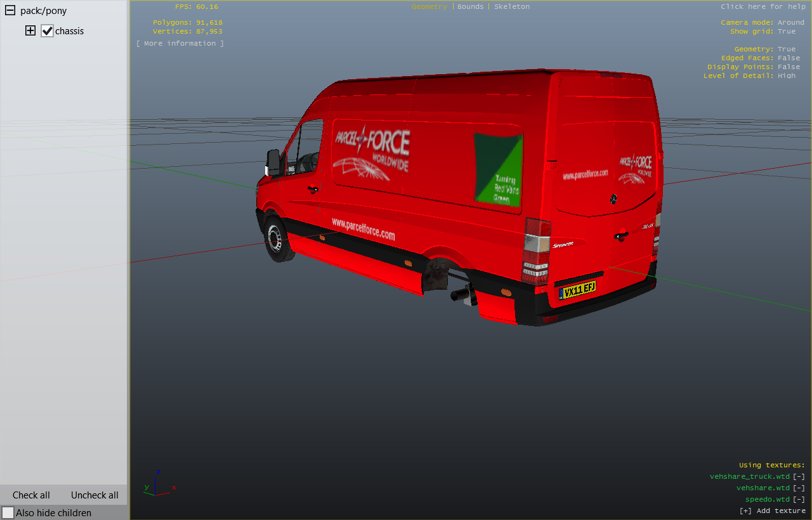
Task: Switch to the Bounds view tab
Action: (470, 6)
